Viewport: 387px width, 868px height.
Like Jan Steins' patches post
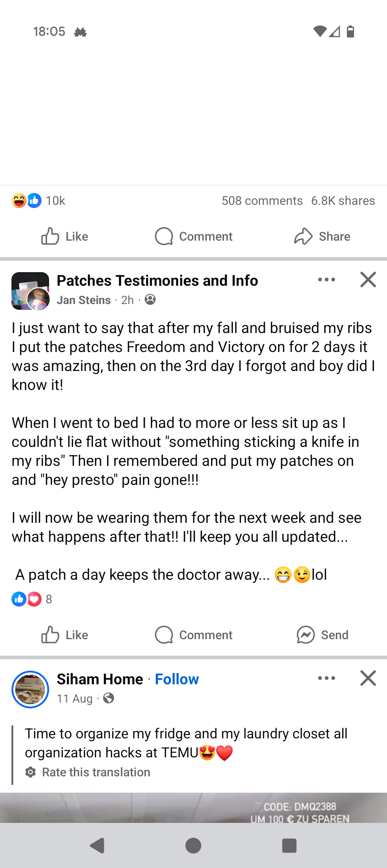click(64, 635)
